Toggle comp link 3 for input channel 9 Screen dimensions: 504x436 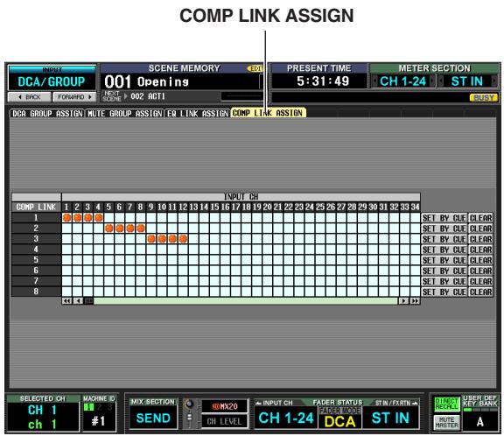(x=151, y=239)
